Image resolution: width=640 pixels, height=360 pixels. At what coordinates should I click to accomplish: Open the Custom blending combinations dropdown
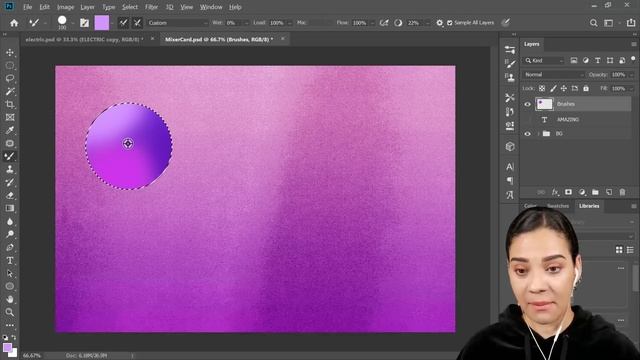click(178, 23)
